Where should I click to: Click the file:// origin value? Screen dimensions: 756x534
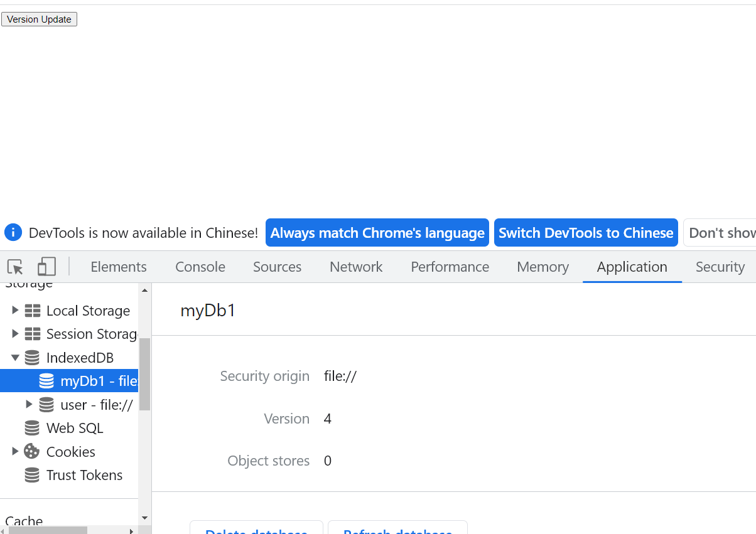(340, 376)
